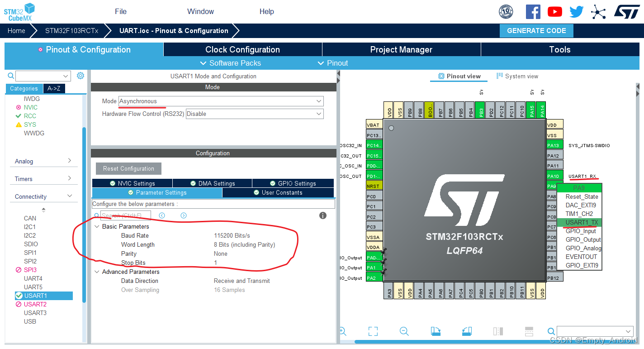
Task: Select USART2 in the peripheral list
Action: (x=35, y=304)
